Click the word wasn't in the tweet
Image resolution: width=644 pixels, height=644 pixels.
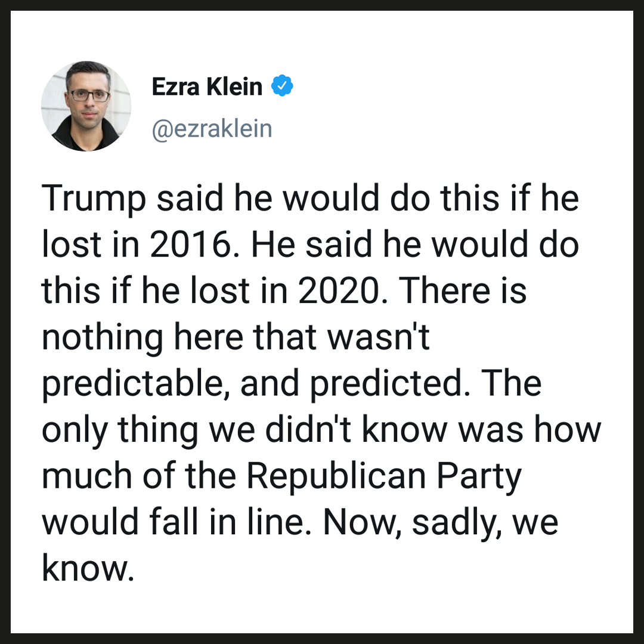[378, 337]
